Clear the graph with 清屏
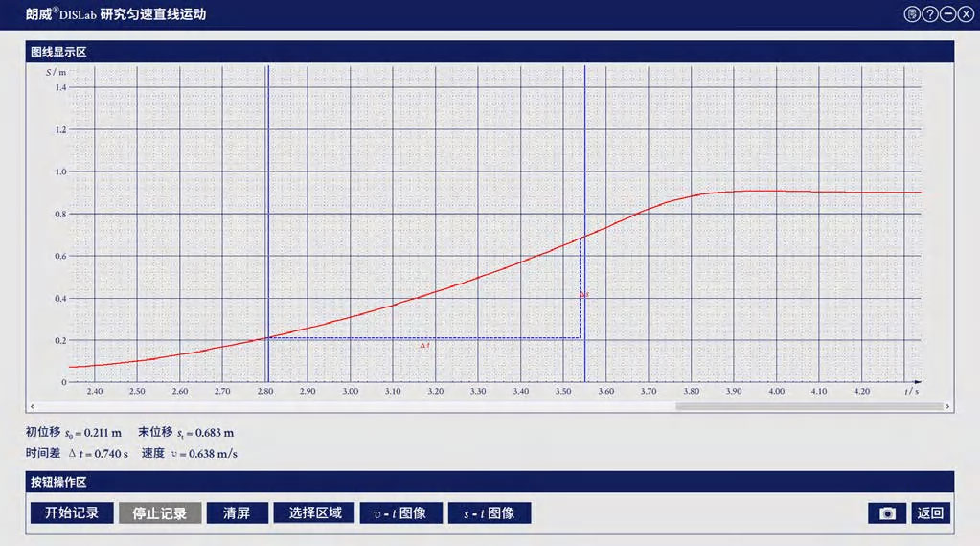Viewport: 980px width, 546px height. click(237, 512)
